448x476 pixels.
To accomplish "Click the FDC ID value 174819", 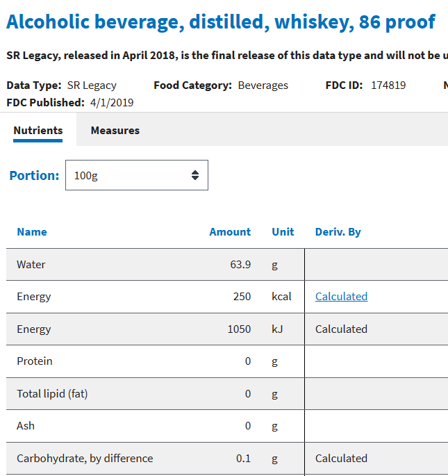I will click(x=388, y=85).
